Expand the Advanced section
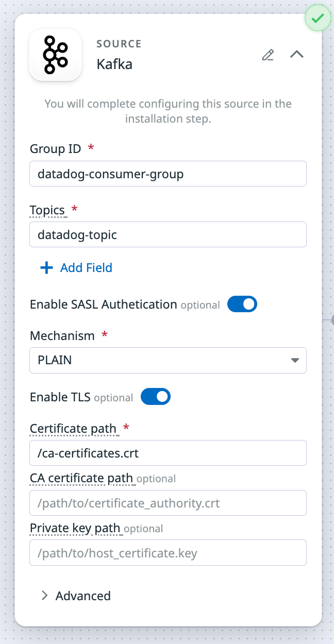The image size is (334, 644). (x=76, y=596)
